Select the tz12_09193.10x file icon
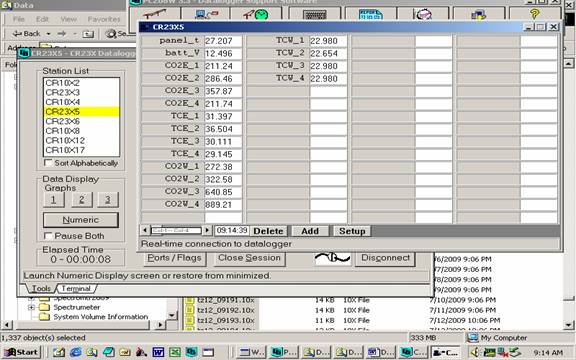Viewport: 576px width, 360px height. click(x=189, y=320)
